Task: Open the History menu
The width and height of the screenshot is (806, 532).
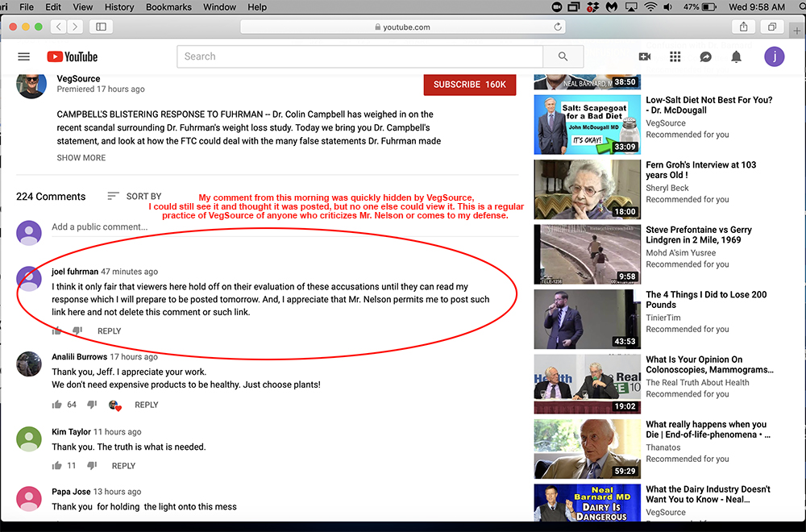Action: [x=119, y=7]
